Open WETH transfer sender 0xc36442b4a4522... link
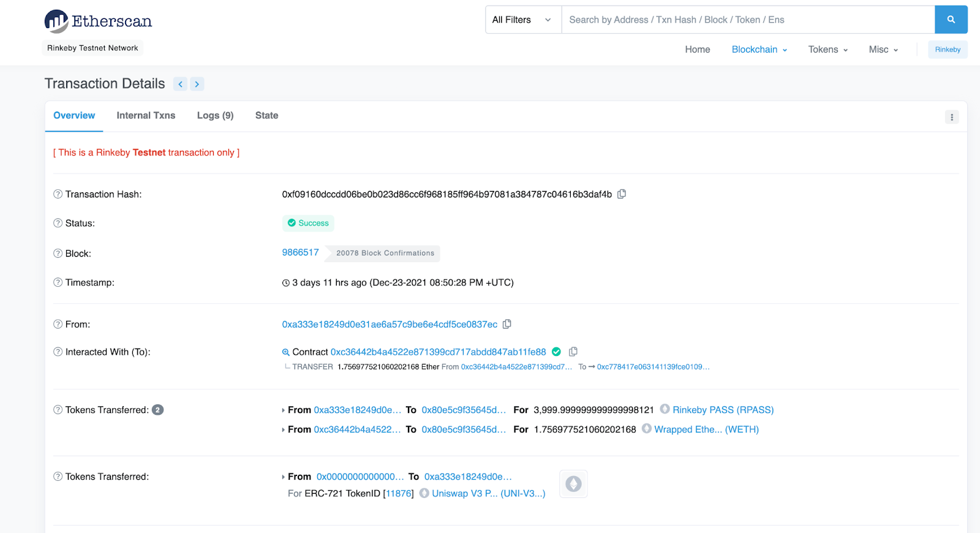This screenshot has height=533, width=980. (x=358, y=429)
